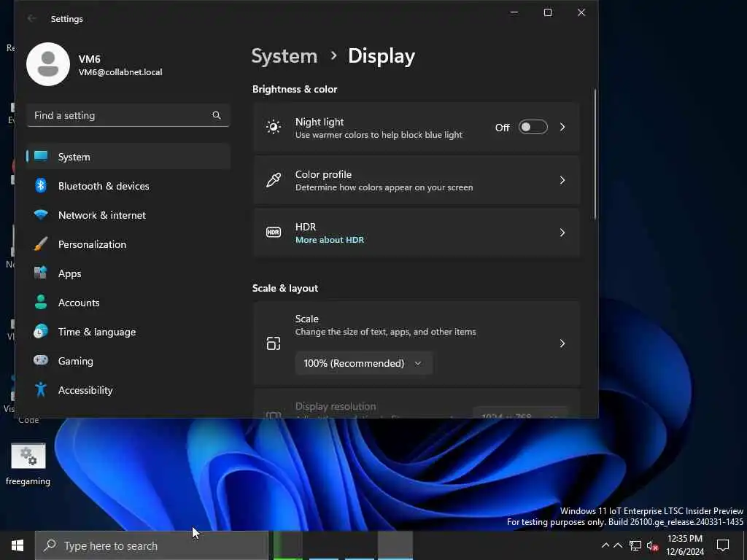The height and width of the screenshot is (560, 747).
Task: Minimize the Settings window
Action: pyautogui.click(x=514, y=12)
